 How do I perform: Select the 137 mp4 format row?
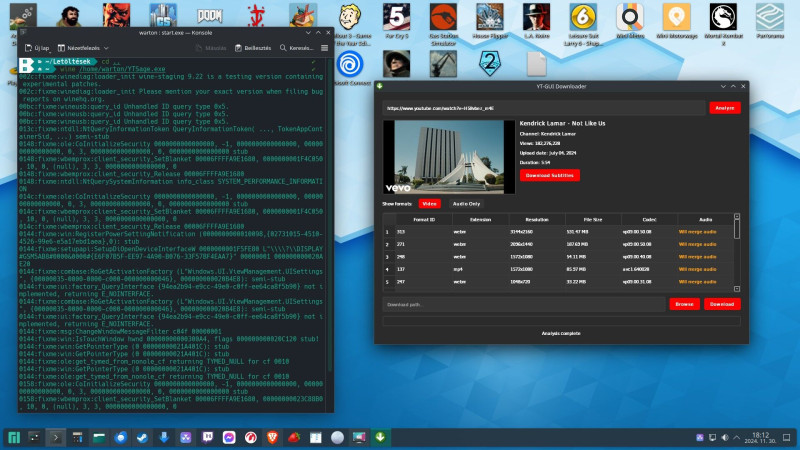[558, 269]
